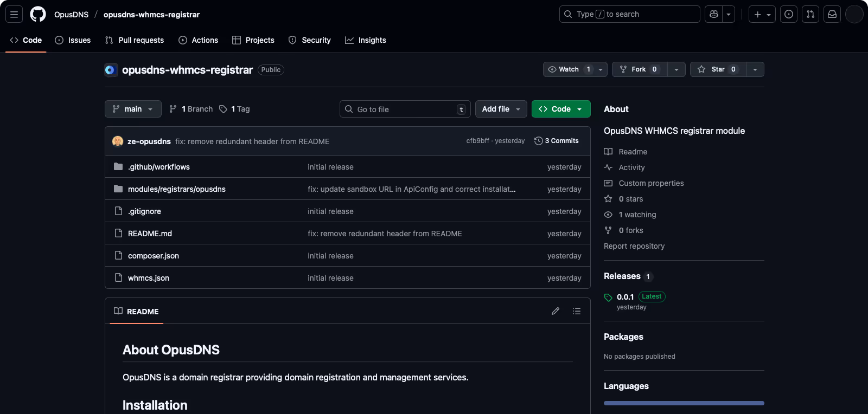The image size is (868, 414).
Task: View the 1 Branch list
Action: point(191,109)
